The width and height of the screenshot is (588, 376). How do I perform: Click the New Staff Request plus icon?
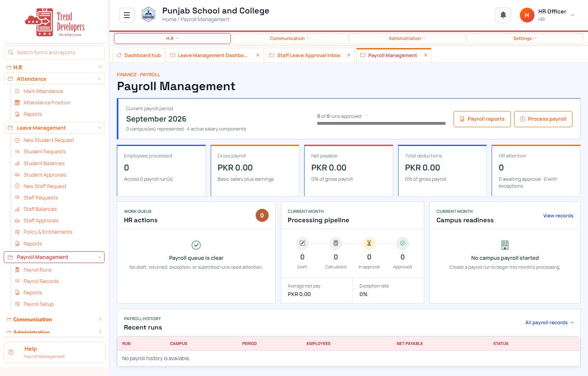click(x=17, y=186)
